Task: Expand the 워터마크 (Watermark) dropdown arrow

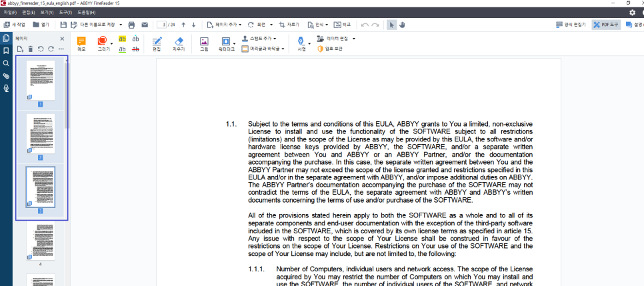Action: coord(235,43)
